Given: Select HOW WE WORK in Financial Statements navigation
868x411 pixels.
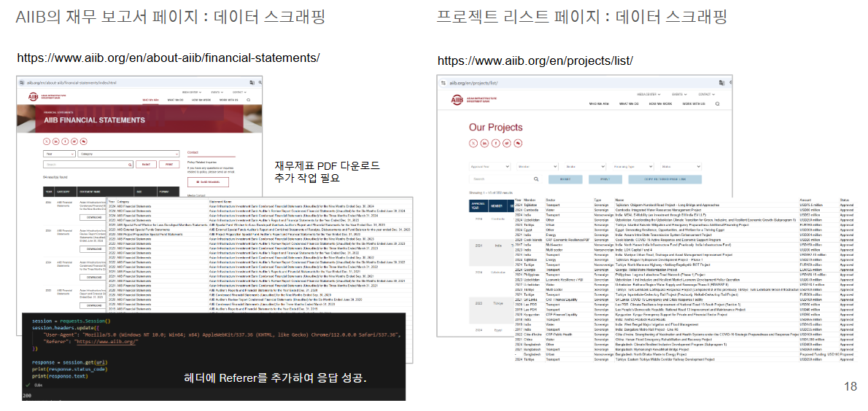Looking at the screenshot, I should [201, 100].
